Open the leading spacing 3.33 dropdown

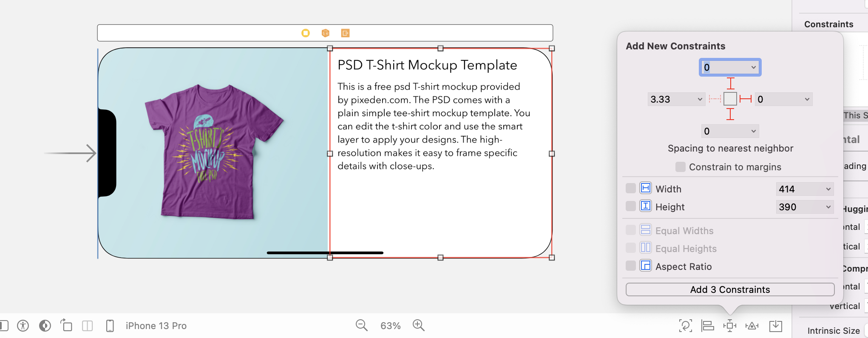700,99
